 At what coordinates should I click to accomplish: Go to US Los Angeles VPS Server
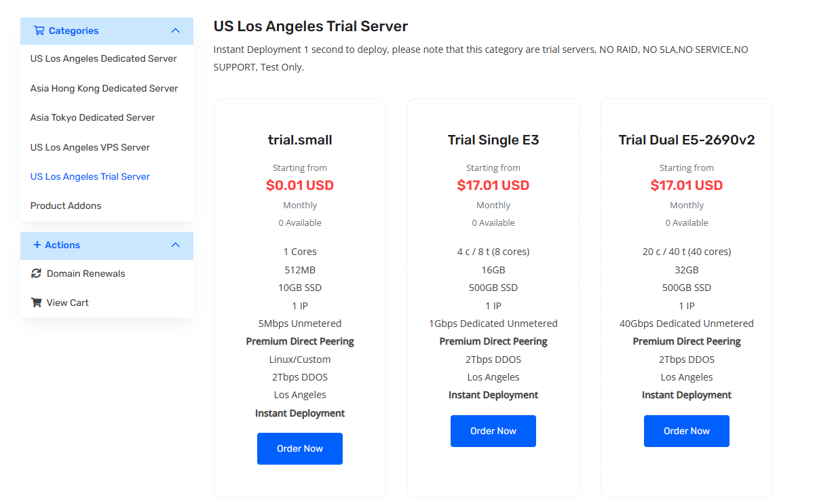(x=90, y=147)
